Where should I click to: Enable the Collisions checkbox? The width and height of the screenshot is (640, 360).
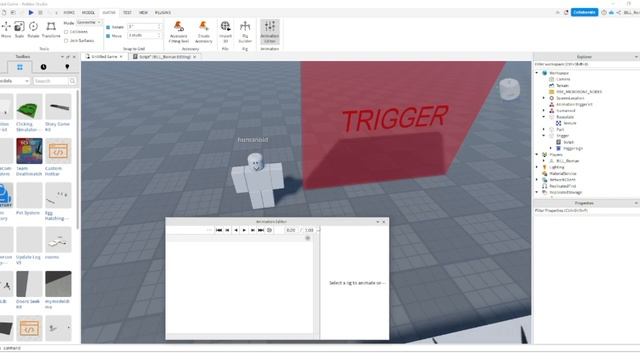66,32
